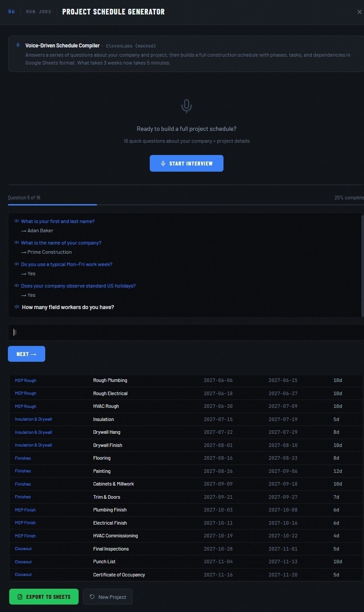Click the Finishes phase label for Painting

pyautogui.click(x=23, y=471)
